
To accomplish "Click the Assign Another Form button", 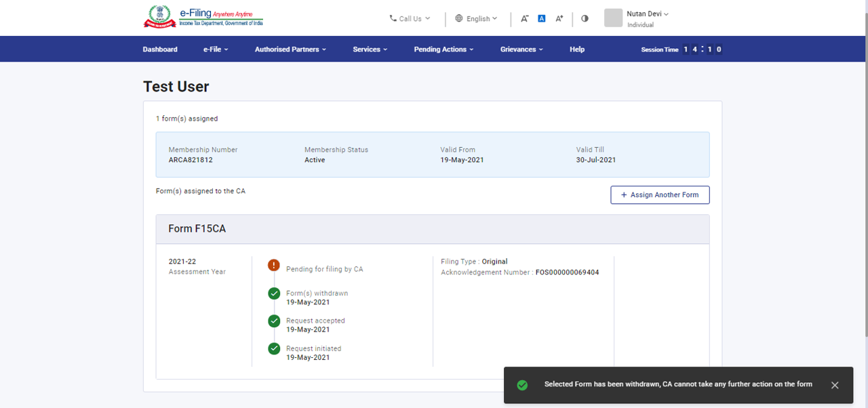I will point(660,195).
